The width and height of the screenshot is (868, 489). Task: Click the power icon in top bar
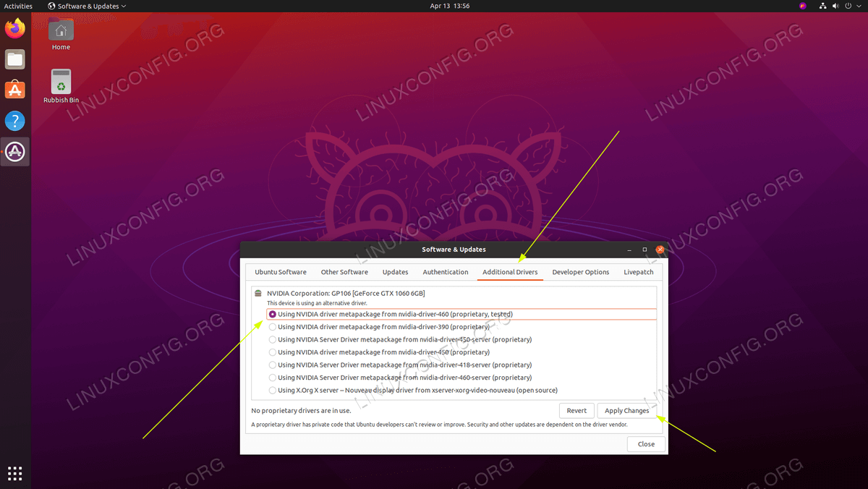(848, 6)
